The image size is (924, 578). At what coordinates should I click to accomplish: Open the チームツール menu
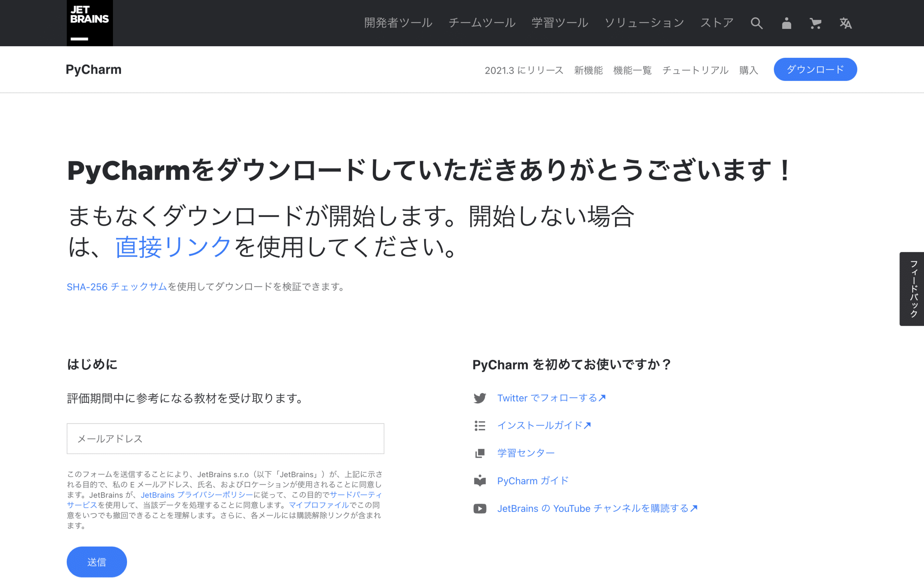point(482,23)
